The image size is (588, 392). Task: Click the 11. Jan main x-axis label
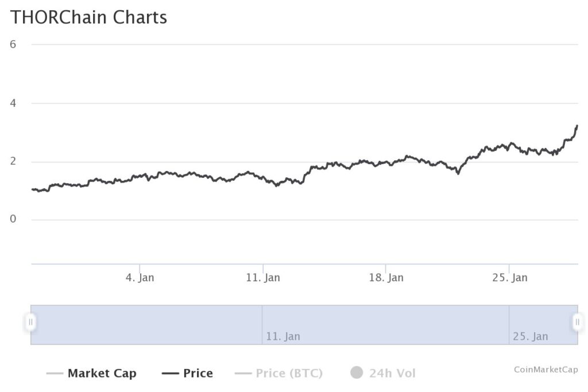(263, 278)
